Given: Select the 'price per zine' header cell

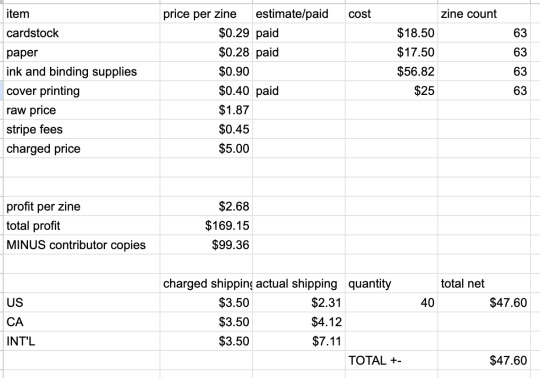Looking at the screenshot, I should tap(206, 14).
